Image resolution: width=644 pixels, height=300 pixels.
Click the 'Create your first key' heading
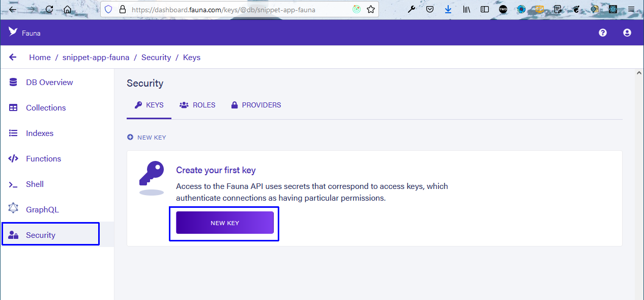(x=216, y=170)
